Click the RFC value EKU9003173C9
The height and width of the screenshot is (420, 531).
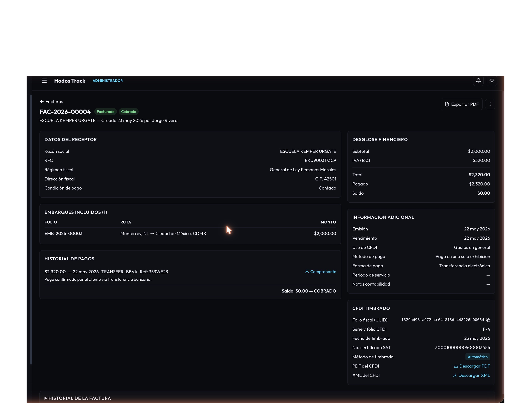coord(320,160)
